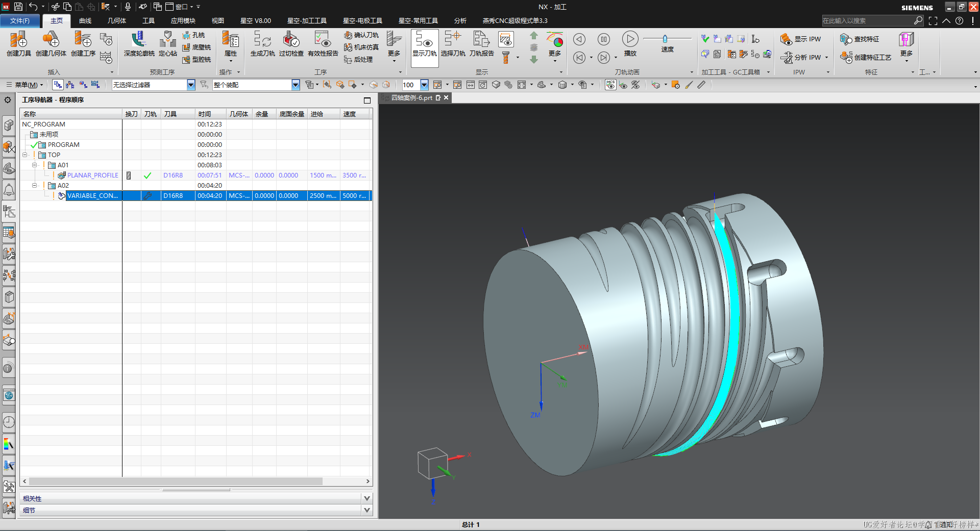Click 分析 IPW button
The width and height of the screenshot is (980, 531).
[804, 57]
